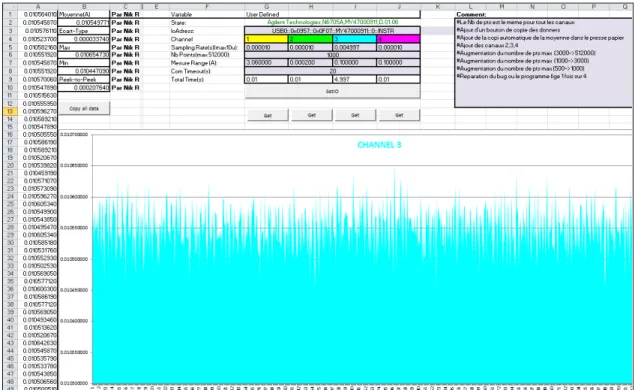
Task: Select the row 30 header
Action: pos(10,243)
